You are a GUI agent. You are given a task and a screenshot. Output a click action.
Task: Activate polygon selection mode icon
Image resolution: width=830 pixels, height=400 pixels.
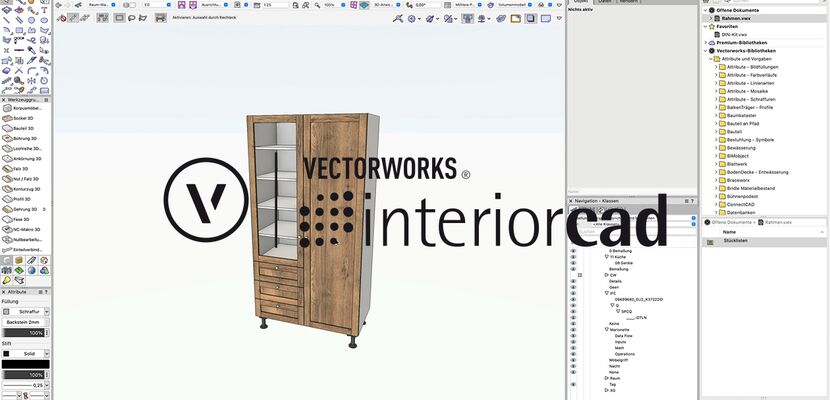(142, 18)
